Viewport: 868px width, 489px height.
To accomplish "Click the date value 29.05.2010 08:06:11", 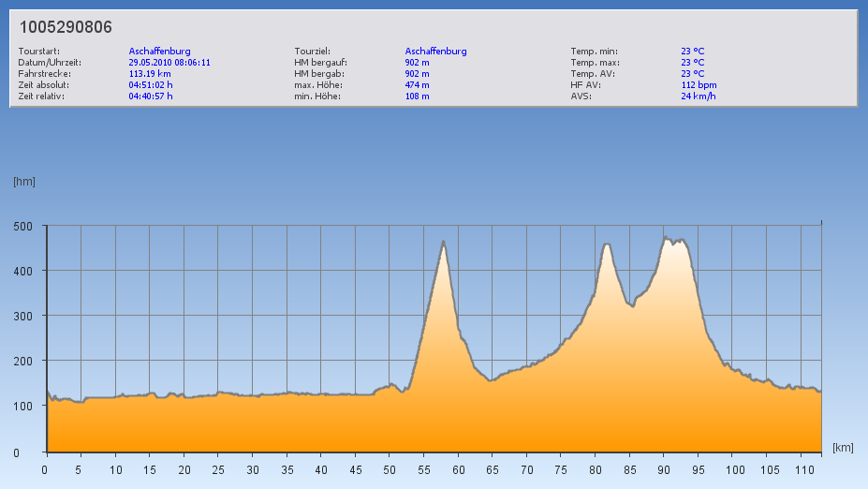I will (x=169, y=63).
